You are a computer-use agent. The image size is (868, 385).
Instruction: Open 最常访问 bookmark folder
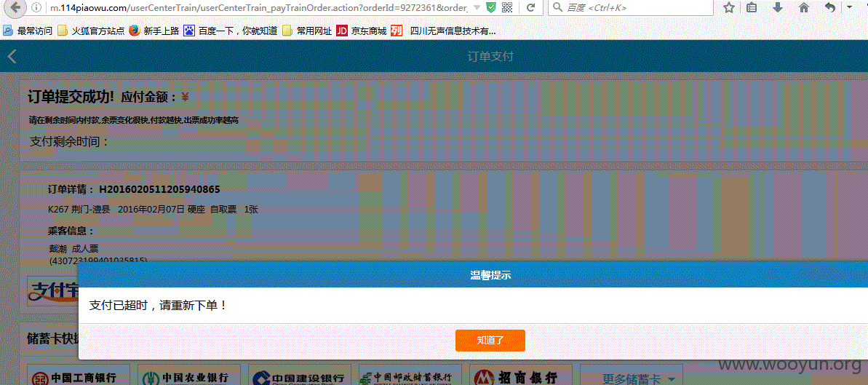click(x=28, y=31)
